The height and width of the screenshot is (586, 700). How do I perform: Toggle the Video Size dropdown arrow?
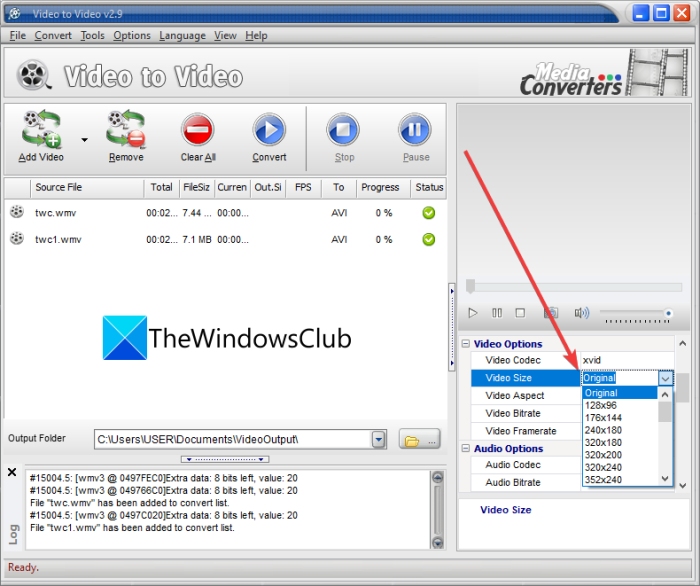665,378
